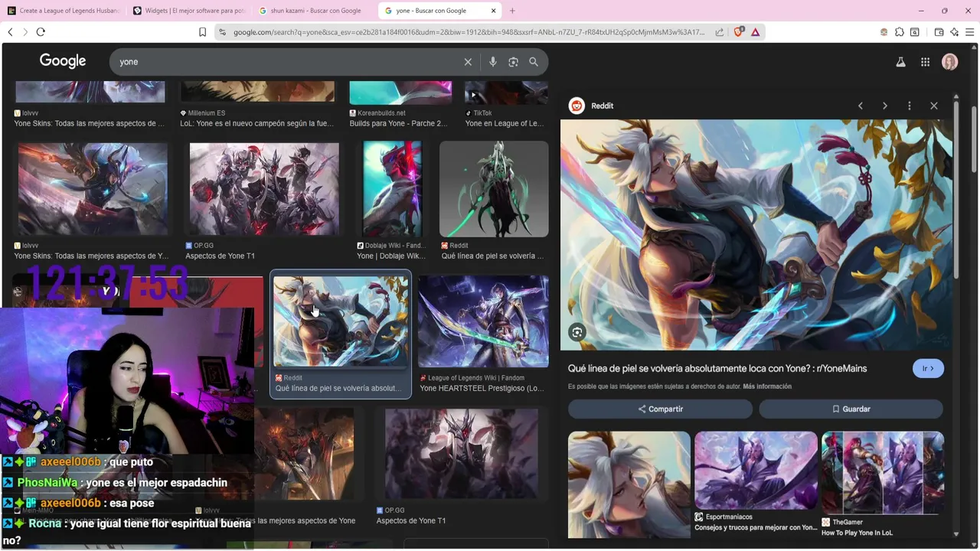Screen dimensions: 980x551
Task: Open the browser hamburger menu
Action: coord(969,32)
